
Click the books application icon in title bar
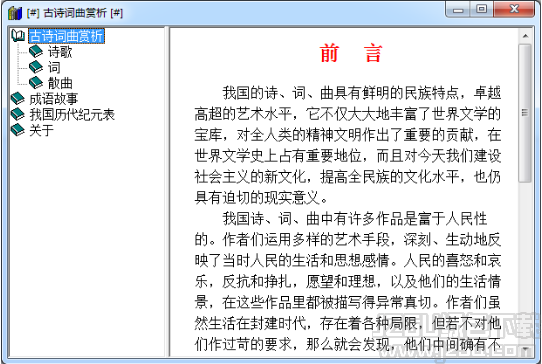point(15,13)
